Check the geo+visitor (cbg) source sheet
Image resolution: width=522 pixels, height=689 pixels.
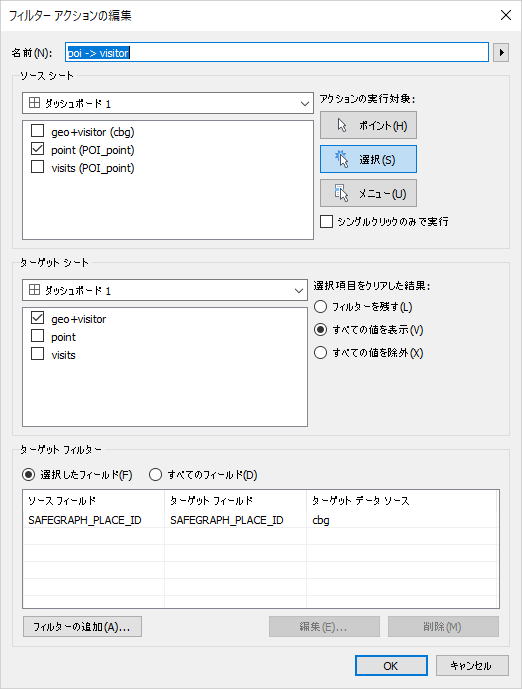pyautogui.click(x=38, y=131)
